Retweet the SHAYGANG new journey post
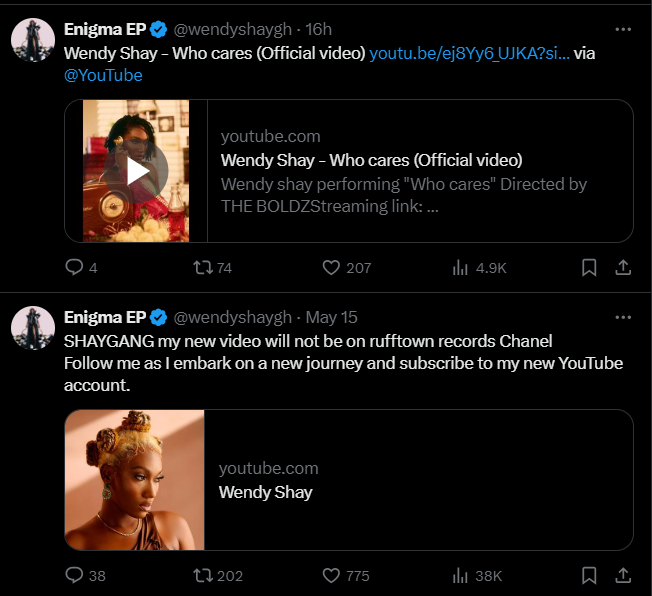The width and height of the screenshot is (652, 596). click(202, 575)
